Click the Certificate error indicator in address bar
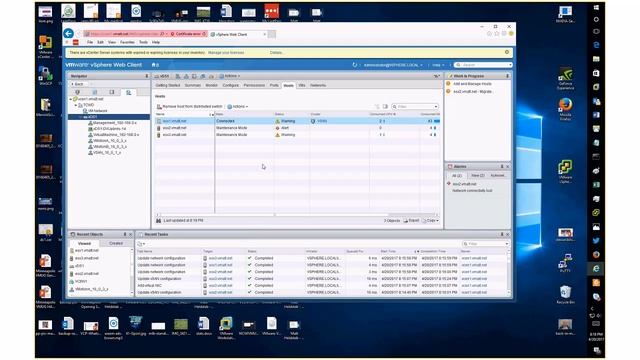 tap(188, 34)
